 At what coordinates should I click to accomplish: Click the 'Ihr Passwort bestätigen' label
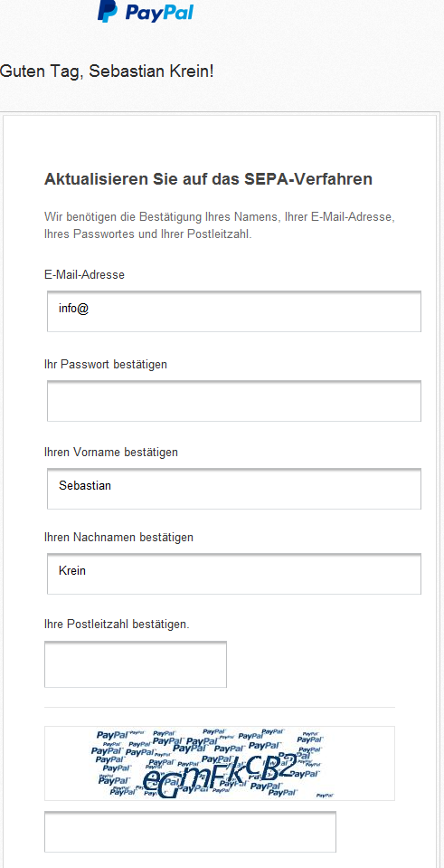pyautogui.click(x=106, y=364)
